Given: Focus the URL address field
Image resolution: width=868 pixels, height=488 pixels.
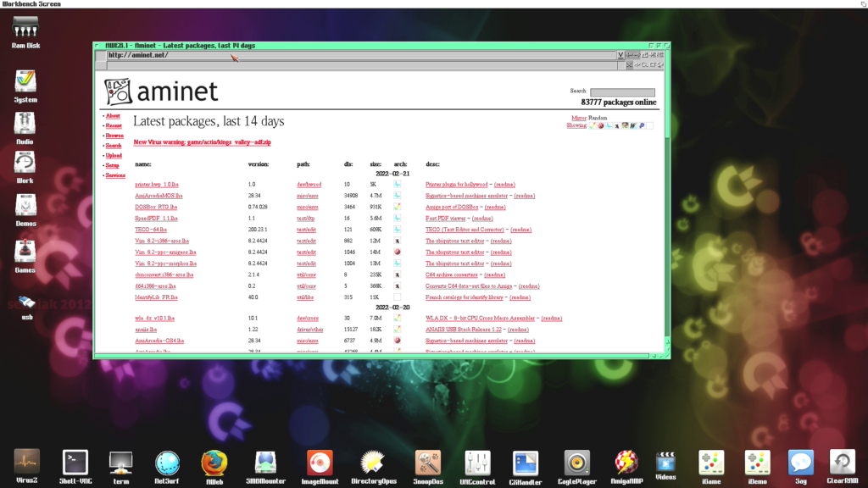Looking at the screenshot, I should [361, 55].
